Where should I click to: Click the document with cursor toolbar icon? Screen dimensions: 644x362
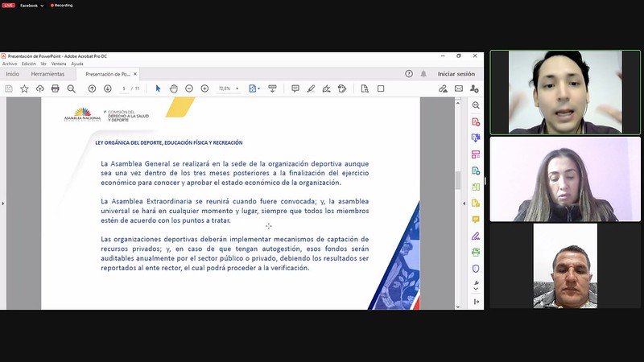click(x=365, y=88)
